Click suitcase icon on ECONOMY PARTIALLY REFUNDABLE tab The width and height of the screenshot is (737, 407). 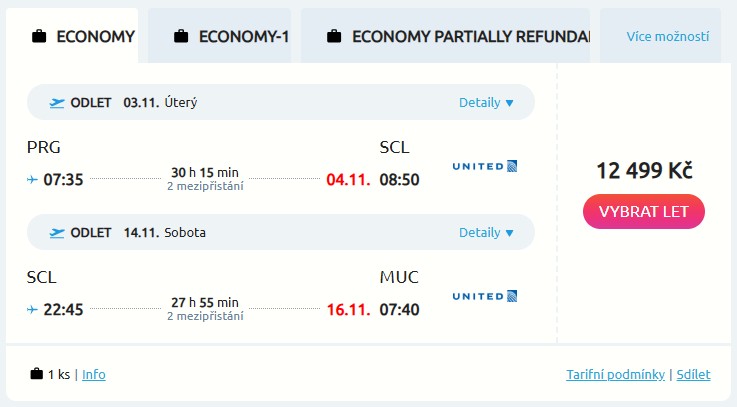pyautogui.click(x=335, y=37)
